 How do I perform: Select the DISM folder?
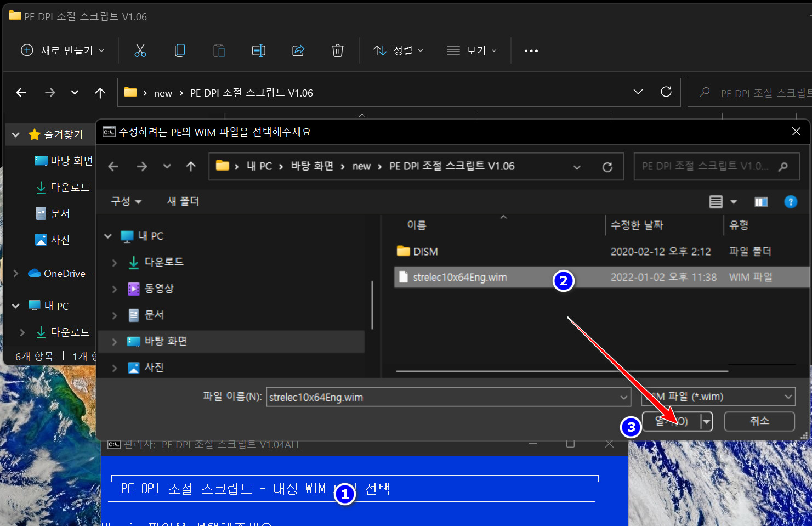tap(417, 251)
